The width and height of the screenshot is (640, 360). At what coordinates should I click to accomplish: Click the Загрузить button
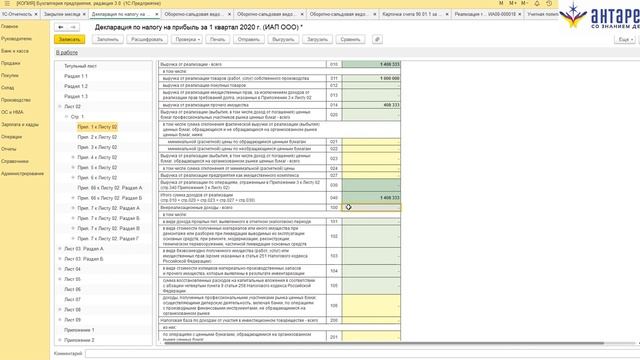[317, 40]
